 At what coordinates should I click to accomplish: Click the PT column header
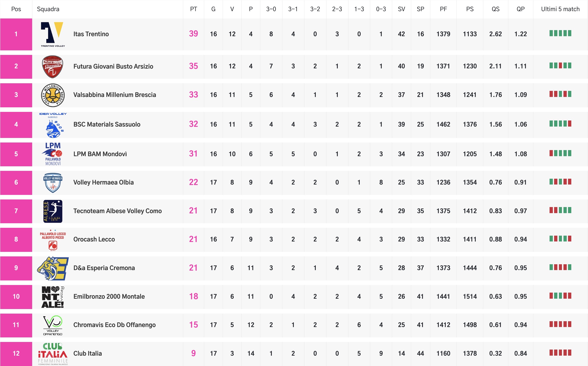click(193, 9)
